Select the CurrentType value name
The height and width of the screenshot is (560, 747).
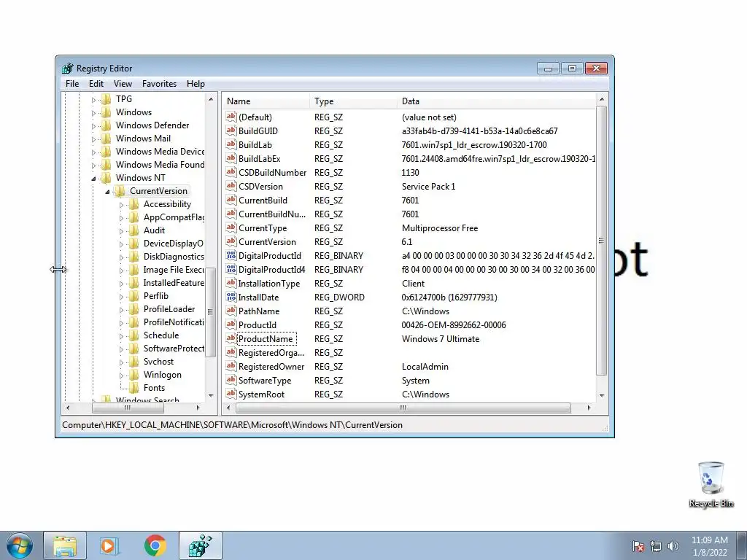(x=263, y=227)
